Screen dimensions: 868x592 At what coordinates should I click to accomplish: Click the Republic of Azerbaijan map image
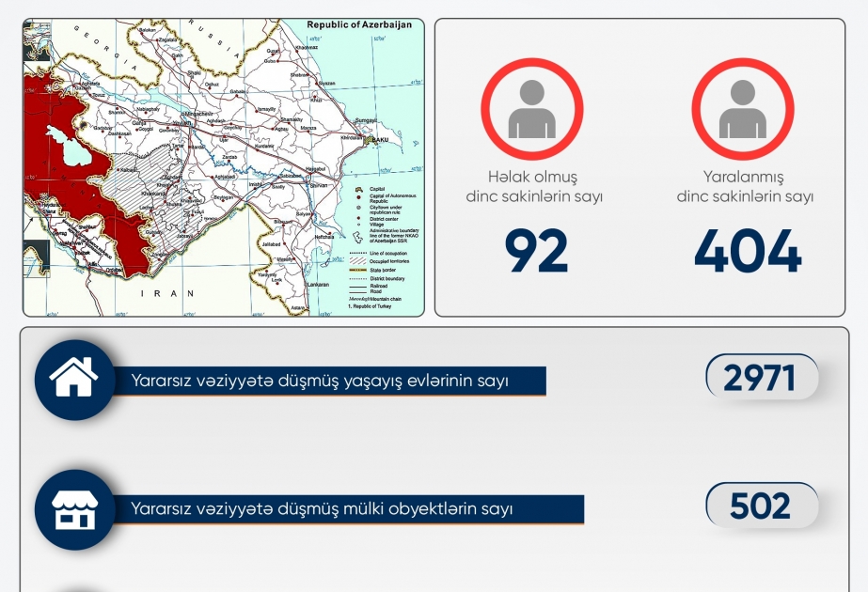(224, 167)
